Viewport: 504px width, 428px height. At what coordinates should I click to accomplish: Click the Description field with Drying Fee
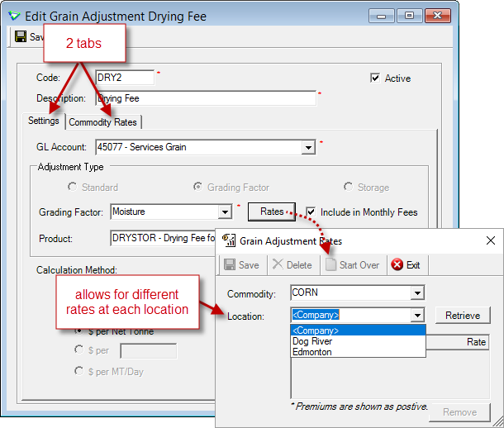click(206, 98)
